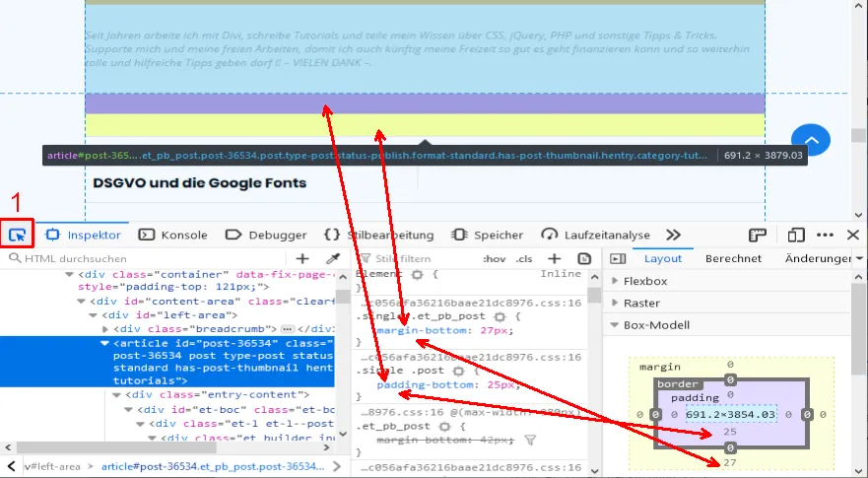Viewport: 868px width, 478px height.
Task: Pick a color with the eyedropper
Action: click(x=333, y=258)
